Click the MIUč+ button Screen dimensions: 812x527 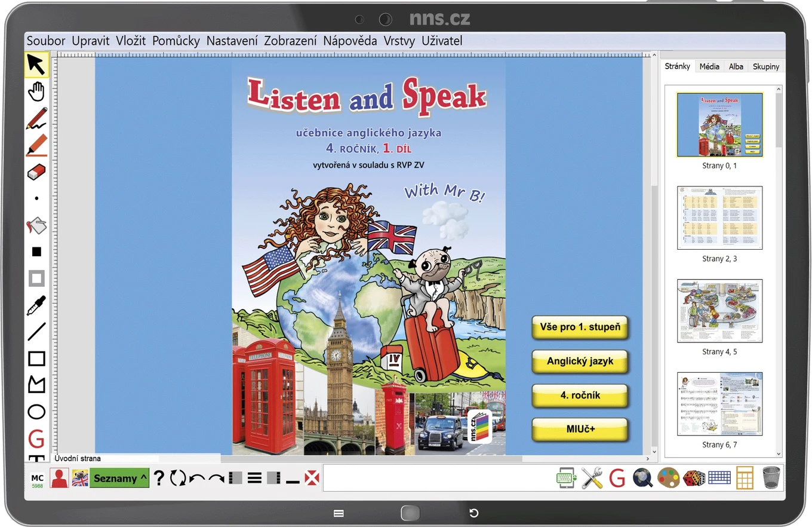pyautogui.click(x=580, y=430)
